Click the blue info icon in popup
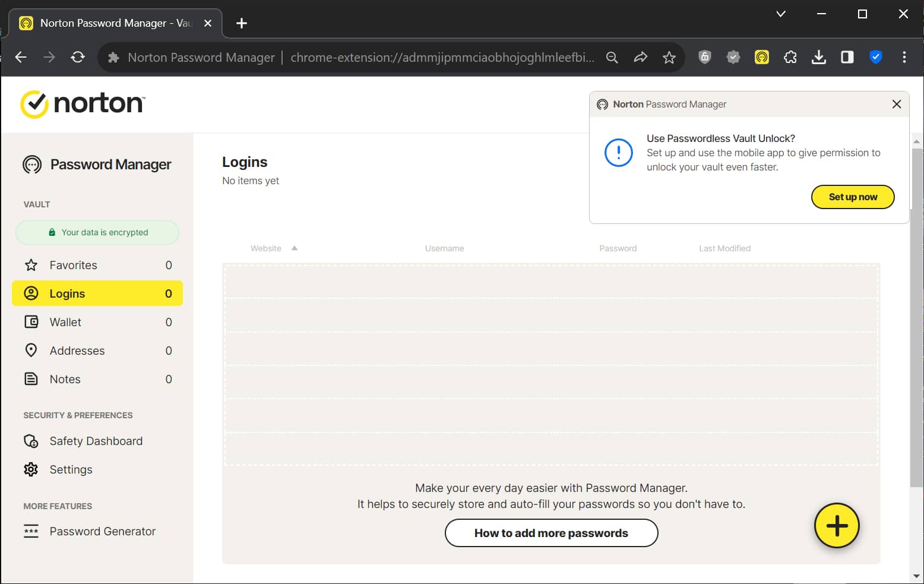This screenshot has height=584, width=924. coord(619,153)
